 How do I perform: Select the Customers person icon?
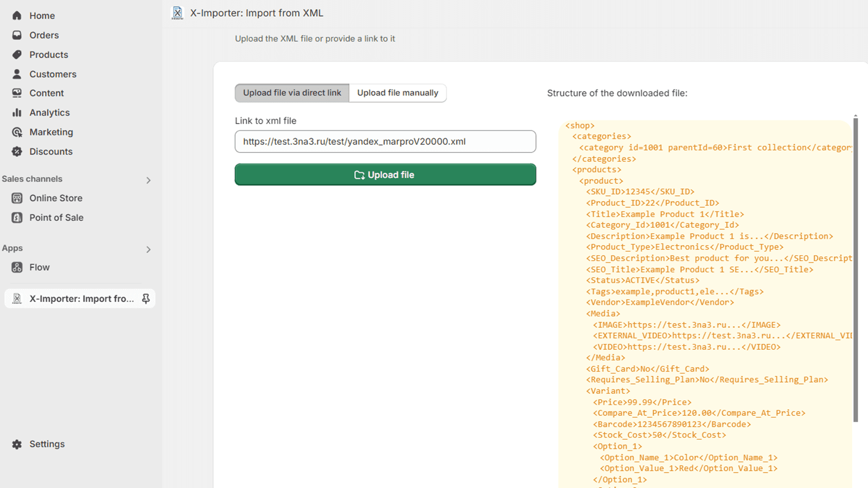coord(17,74)
